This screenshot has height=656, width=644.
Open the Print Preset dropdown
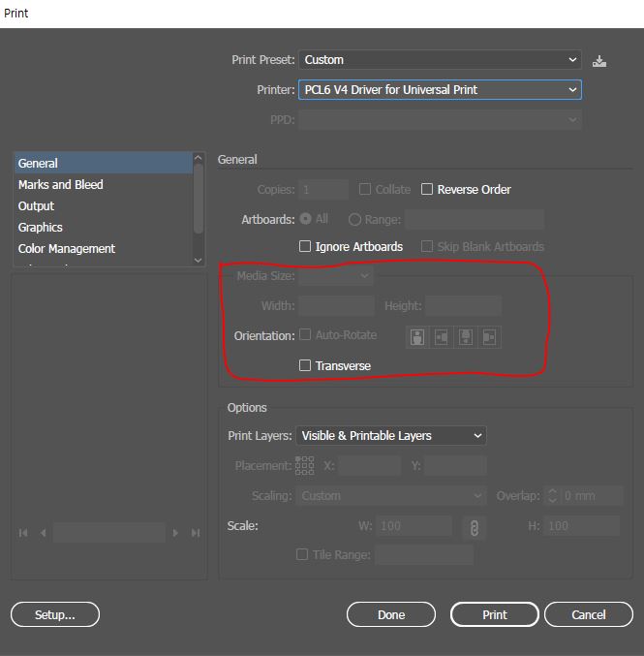click(440, 60)
